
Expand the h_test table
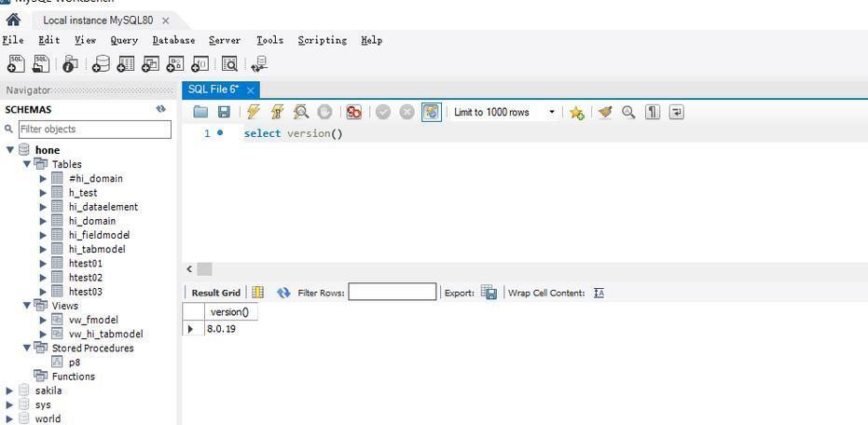[x=43, y=193]
